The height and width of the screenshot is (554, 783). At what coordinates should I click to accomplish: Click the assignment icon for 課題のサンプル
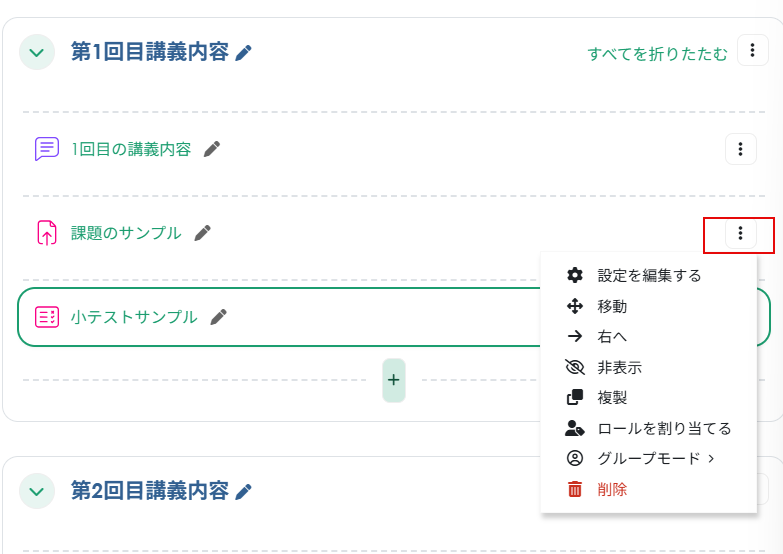click(47, 233)
